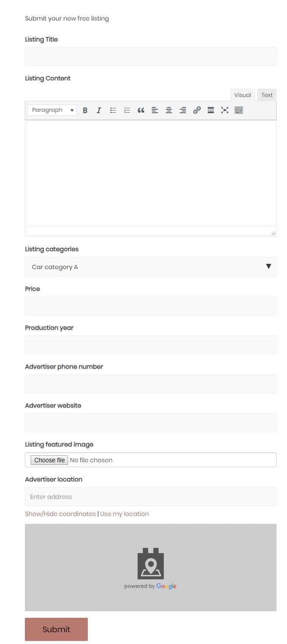Viewport: 287px width, 644px height.
Task: Switch to the Visual editor tab
Action: (242, 95)
